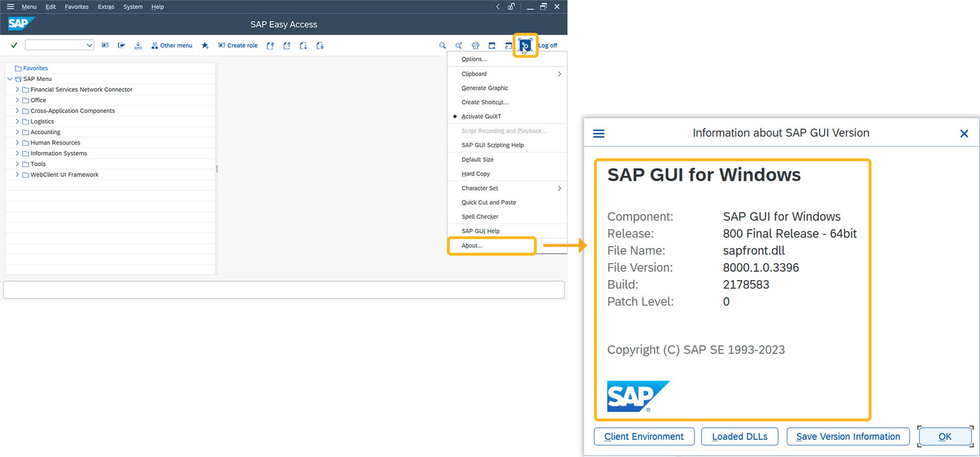
Task: Choose Options... from the layout menu
Action: coord(507,59)
